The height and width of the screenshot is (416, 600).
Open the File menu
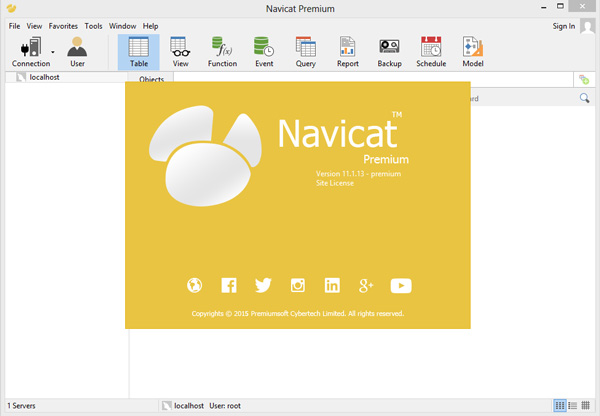click(15, 26)
